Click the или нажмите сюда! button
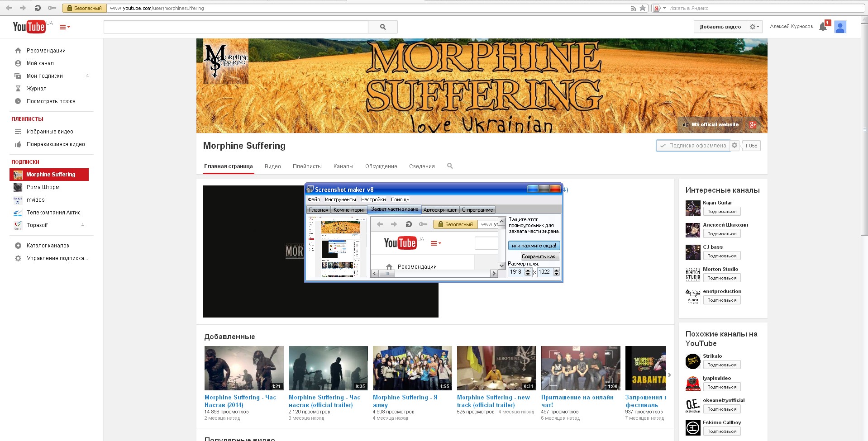The width and height of the screenshot is (868, 441). point(534,246)
